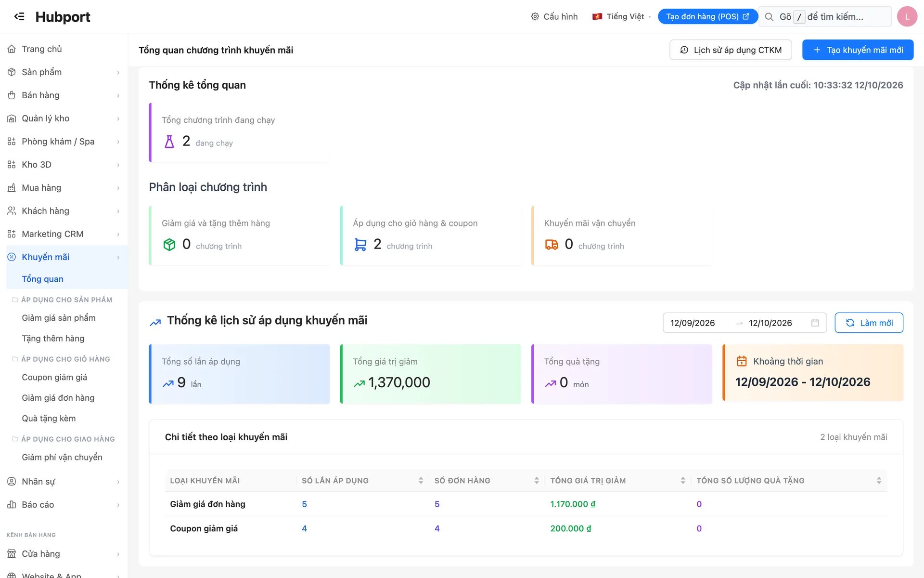Open Coupon giảm giá menu item
Image resolution: width=924 pixels, height=578 pixels.
point(54,377)
